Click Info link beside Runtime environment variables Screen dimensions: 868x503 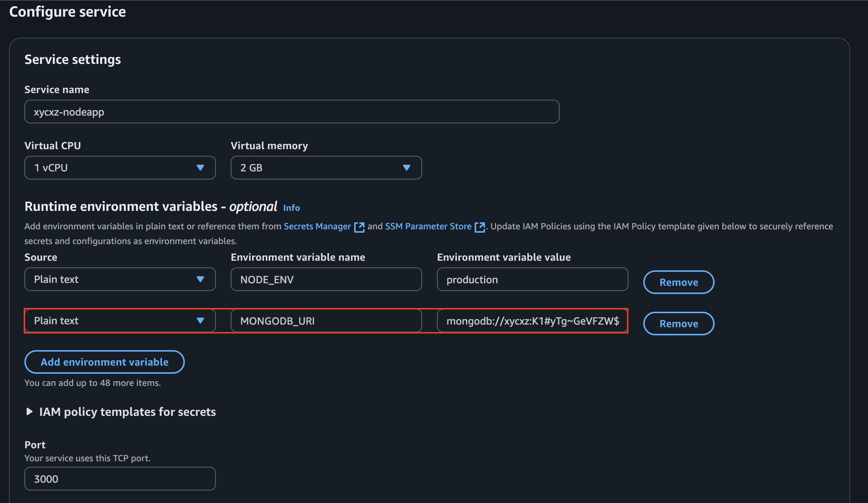pos(291,208)
